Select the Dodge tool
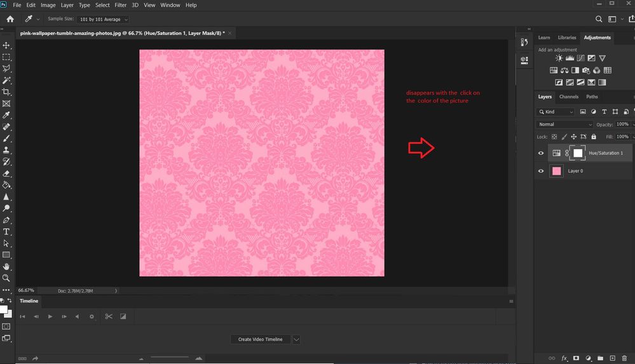This screenshot has width=635, height=364. click(6, 208)
